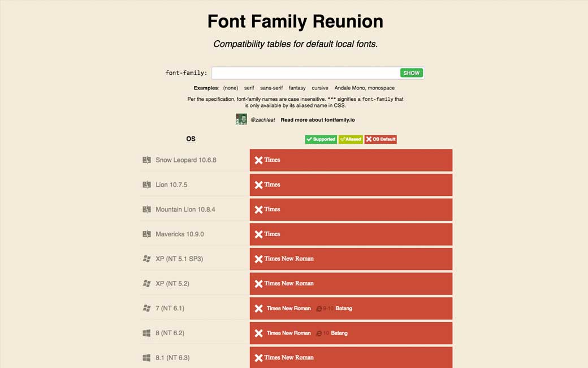Click the green Supported legend badge
The width and height of the screenshot is (588, 368).
click(321, 139)
